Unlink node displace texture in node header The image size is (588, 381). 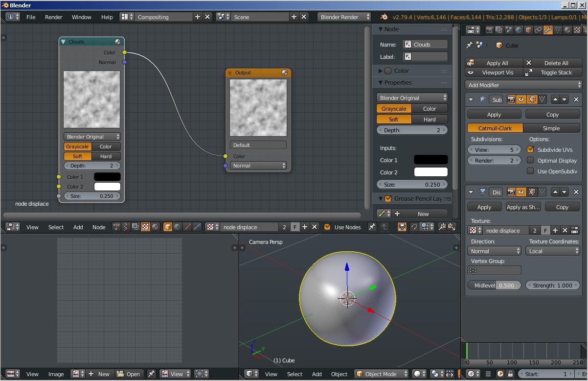pyautogui.click(x=315, y=227)
